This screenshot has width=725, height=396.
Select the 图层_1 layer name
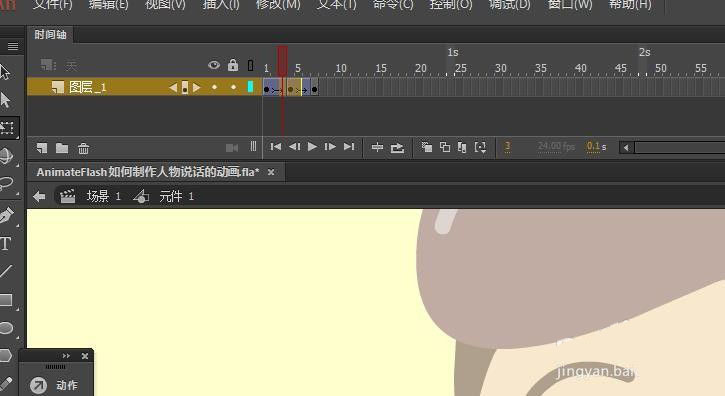pyautogui.click(x=87, y=87)
